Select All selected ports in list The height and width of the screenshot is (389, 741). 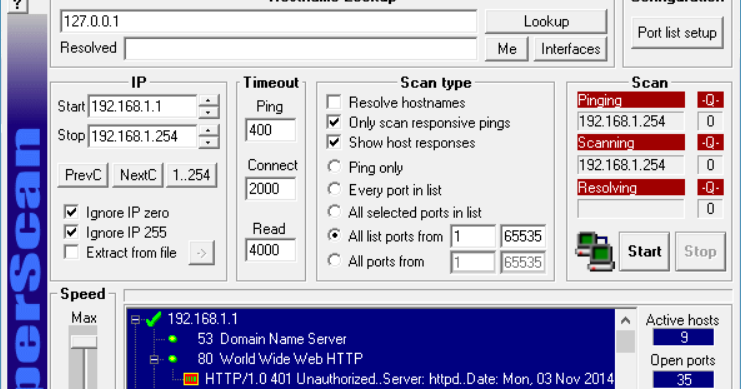(335, 211)
